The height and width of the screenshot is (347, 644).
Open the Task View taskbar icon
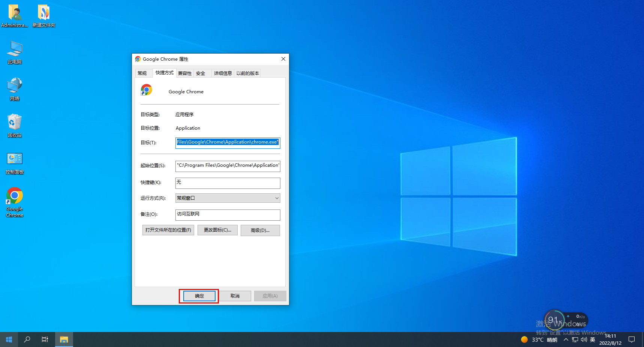click(x=45, y=340)
